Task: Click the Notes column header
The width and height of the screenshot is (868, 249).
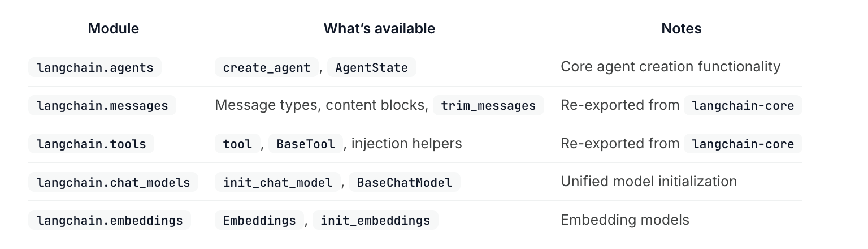Action: click(681, 29)
